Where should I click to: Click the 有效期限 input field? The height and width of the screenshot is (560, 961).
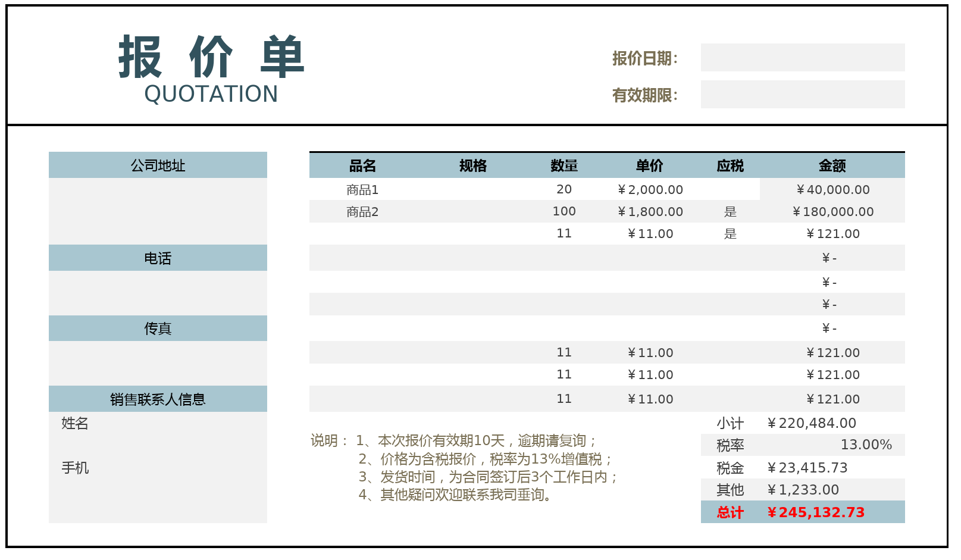[x=802, y=95]
